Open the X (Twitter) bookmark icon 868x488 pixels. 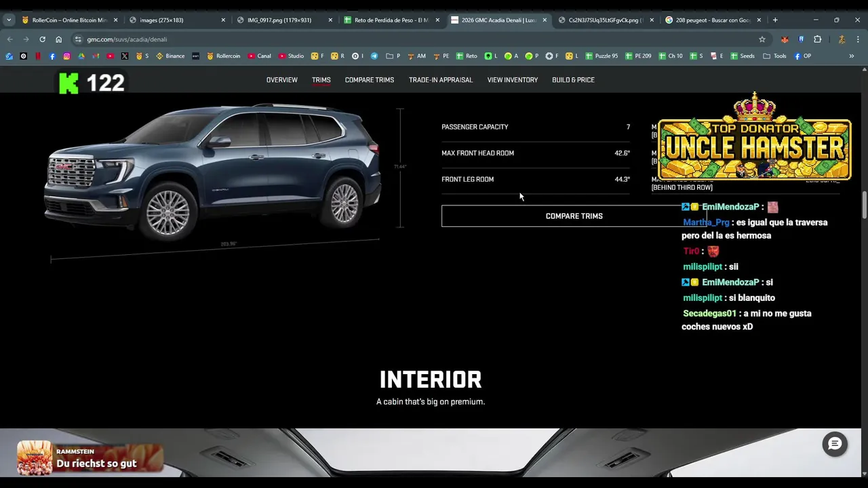tap(125, 56)
